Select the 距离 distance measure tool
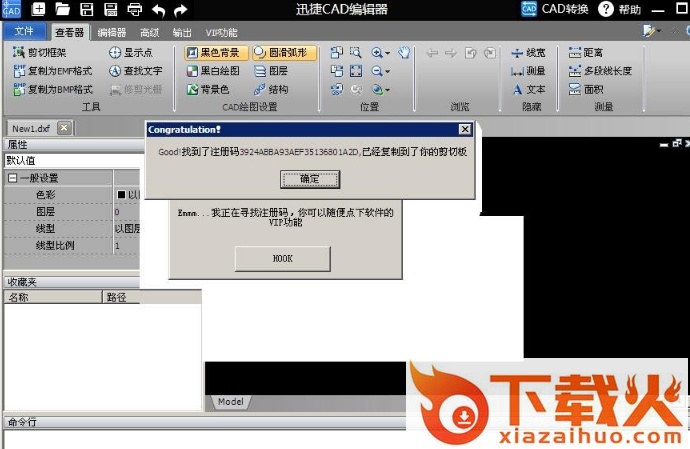The width and height of the screenshot is (690, 449). click(x=586, y=53)
